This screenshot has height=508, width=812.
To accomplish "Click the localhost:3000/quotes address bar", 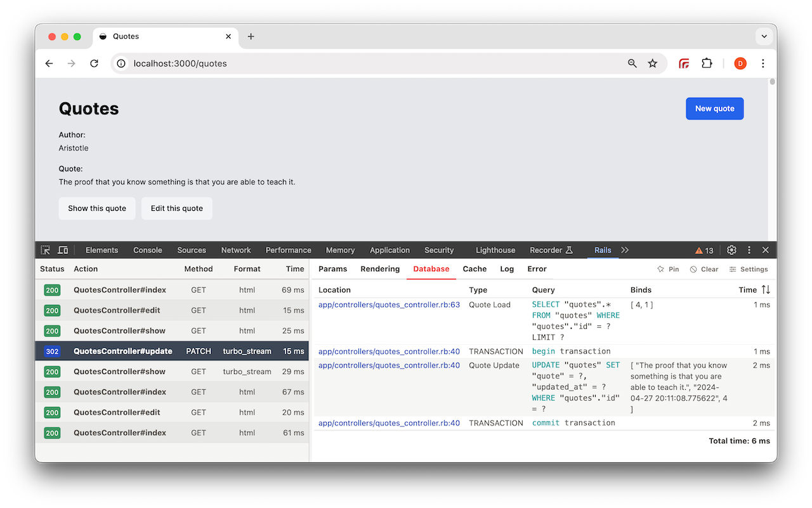I will pyautogui.click(x=180, y=63).
